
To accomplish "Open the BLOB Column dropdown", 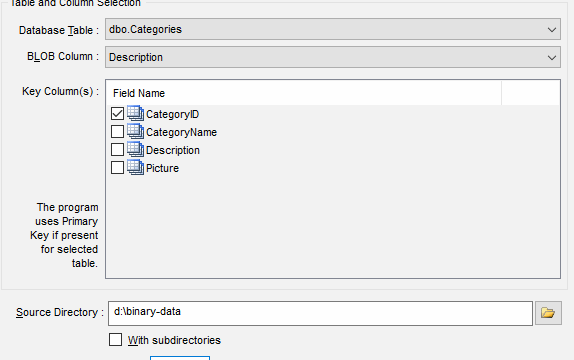I will click(x=333, y=57).
